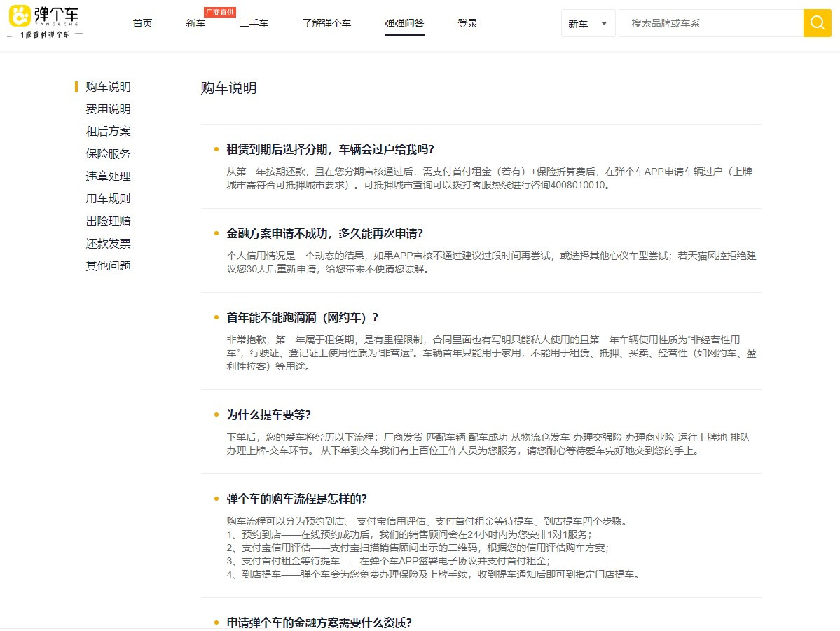Select 了解弹个车 in the top menu
This screenshot has height=631, width=840.
(326, 23)
